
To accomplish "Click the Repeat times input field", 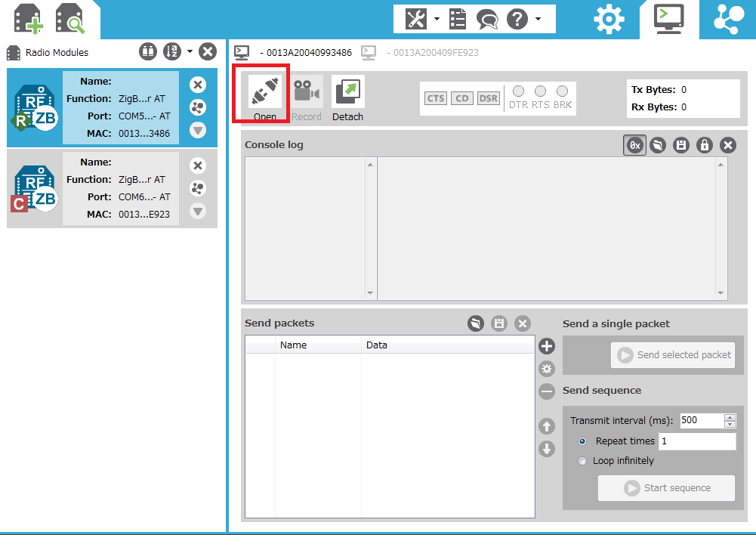I will pyautogui.click(x=698, y=441).
